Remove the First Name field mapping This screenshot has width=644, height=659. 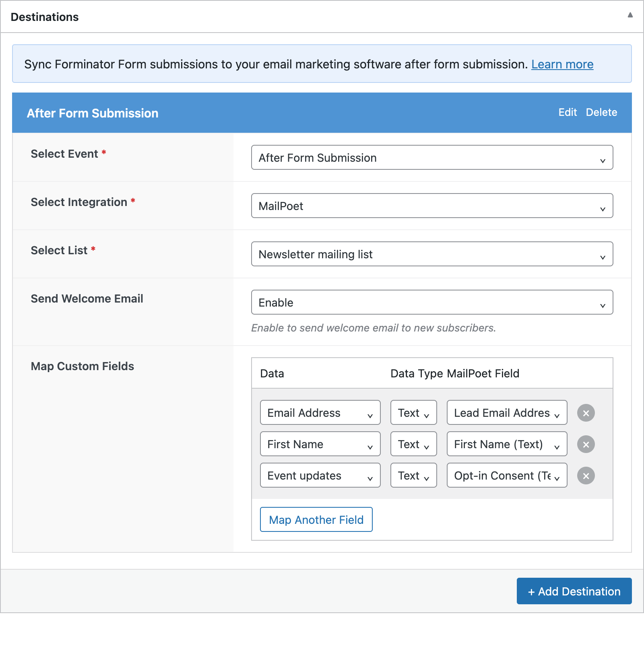pyautogui.click(x=586, y=444)
